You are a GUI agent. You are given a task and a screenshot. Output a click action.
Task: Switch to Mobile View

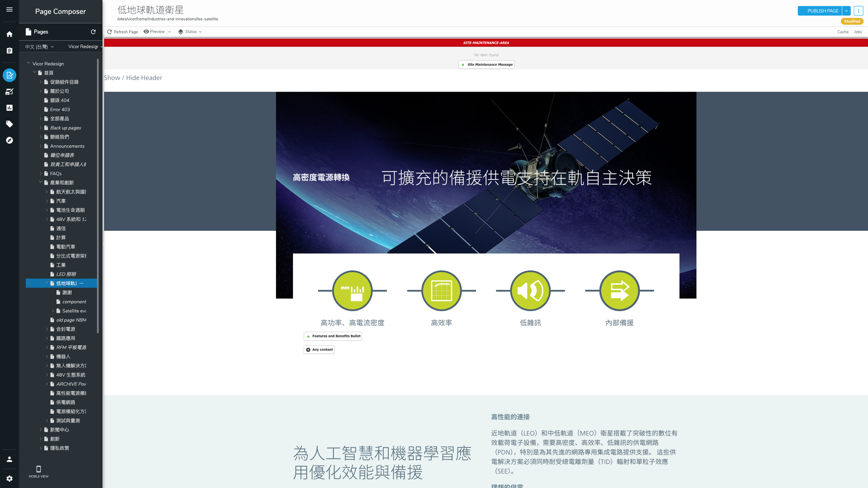click(39, 472)
